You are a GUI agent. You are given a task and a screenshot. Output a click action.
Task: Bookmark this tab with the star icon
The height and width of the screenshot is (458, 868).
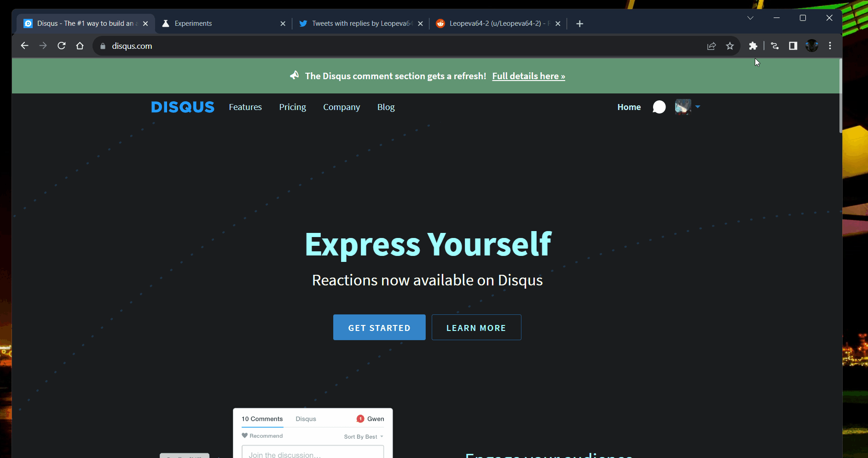[730, 46]
